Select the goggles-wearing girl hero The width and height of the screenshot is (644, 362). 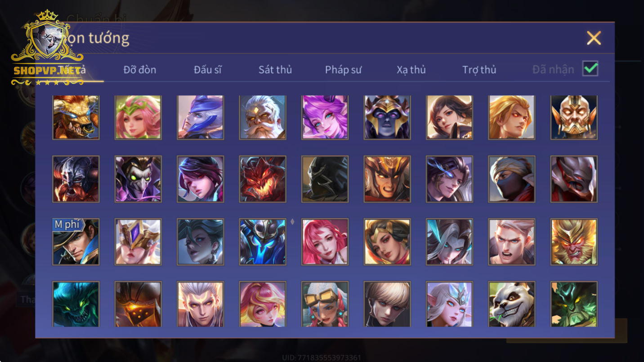[x=325, y=304]
